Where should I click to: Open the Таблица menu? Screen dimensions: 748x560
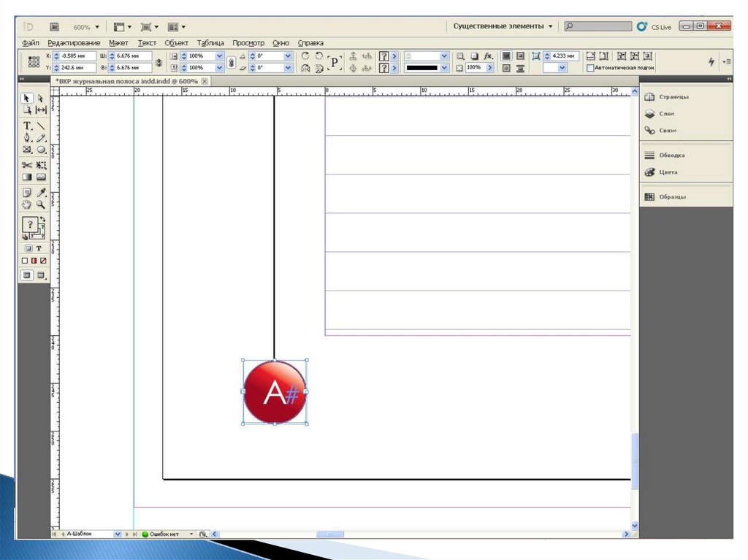click(210, 43)
